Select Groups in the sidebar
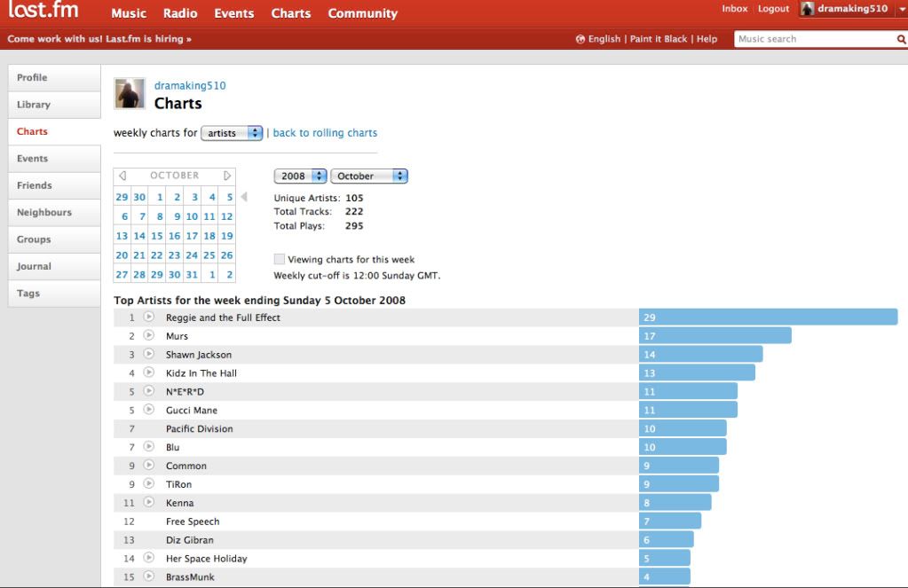Image resolution: width=908 pixels, height=588 pixels. pyautogui.click(x=54, y=239)
